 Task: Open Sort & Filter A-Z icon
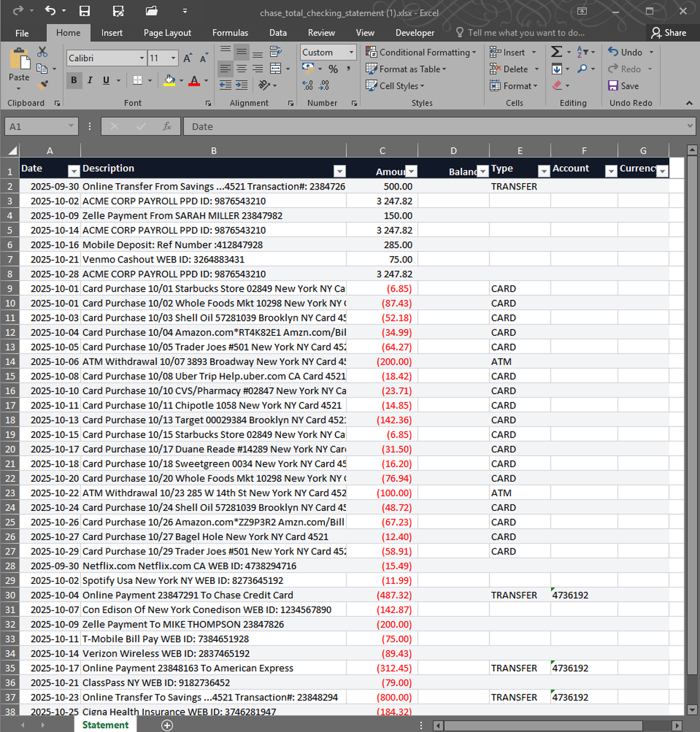point(582,52)
